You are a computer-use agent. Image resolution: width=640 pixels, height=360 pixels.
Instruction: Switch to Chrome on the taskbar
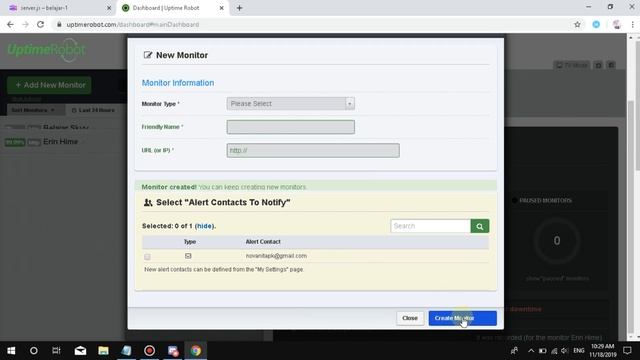tap(196, 351)
